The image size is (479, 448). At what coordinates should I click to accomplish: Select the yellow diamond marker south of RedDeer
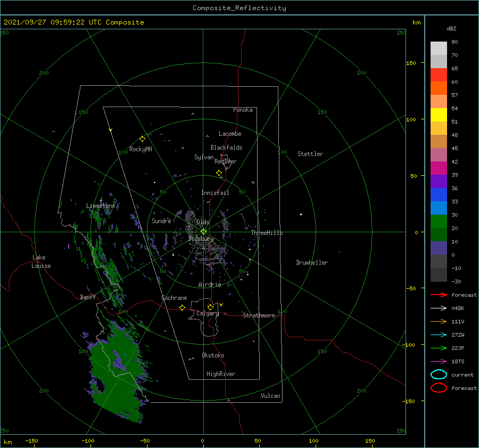coord(219,173)
